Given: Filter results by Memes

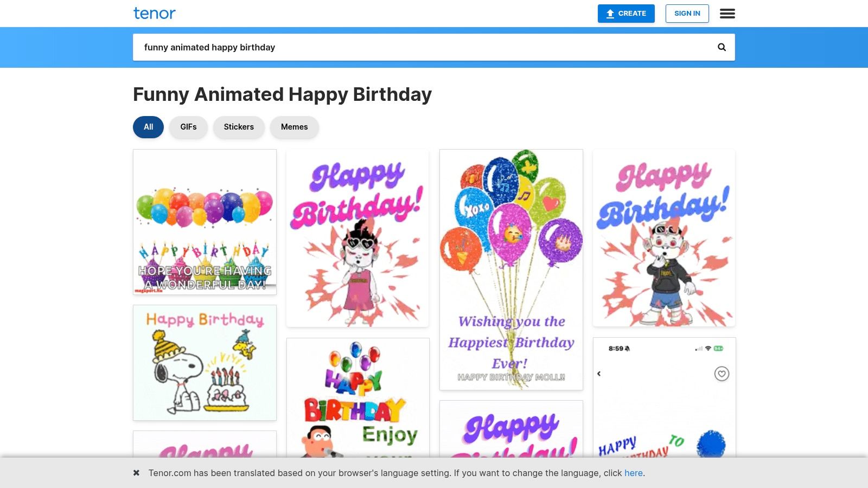Looking at the screenshot, I should (294, 127).
